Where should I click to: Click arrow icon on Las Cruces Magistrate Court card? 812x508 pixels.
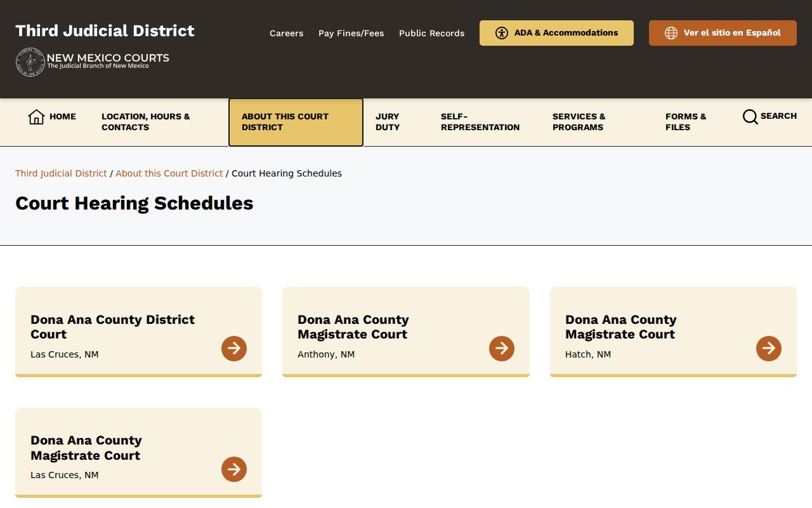(234, 469)
